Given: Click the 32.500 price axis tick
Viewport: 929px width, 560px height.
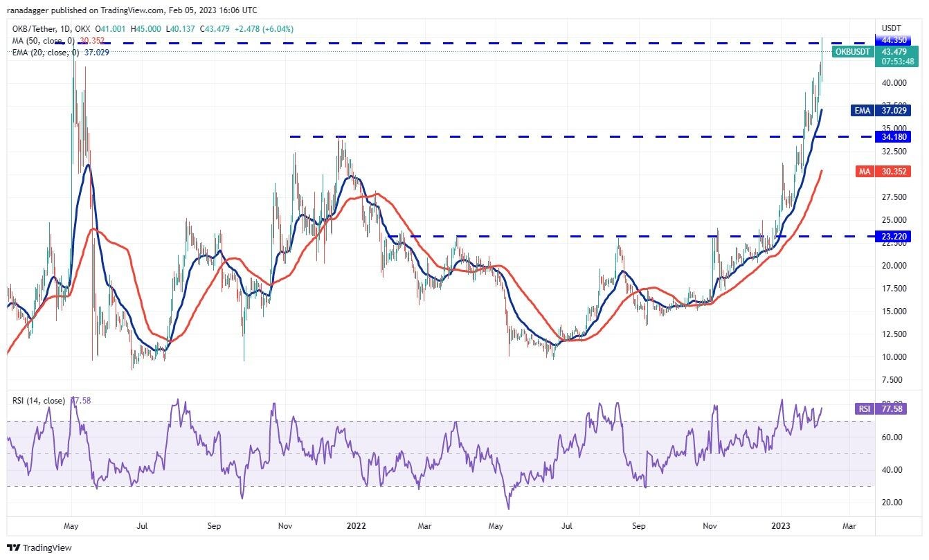Looking at the screenshot, I should pos(894,152).
